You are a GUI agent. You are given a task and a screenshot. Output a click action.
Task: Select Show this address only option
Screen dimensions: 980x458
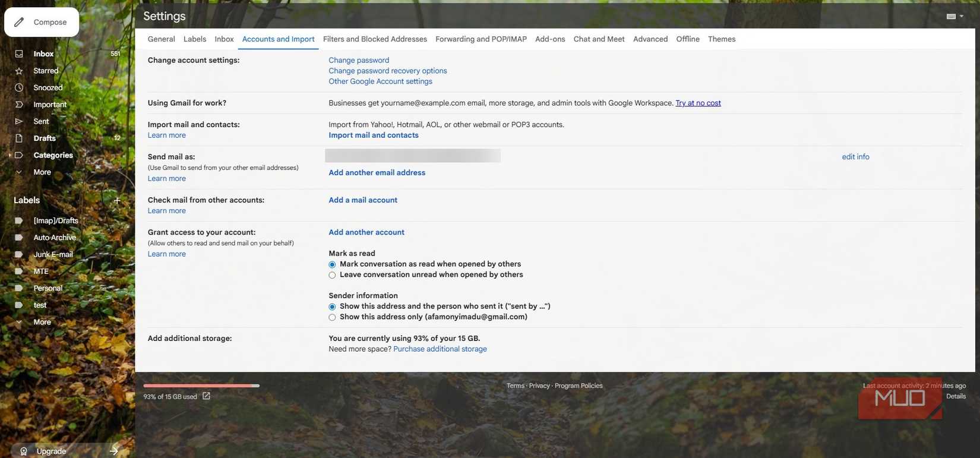(332, 317)
